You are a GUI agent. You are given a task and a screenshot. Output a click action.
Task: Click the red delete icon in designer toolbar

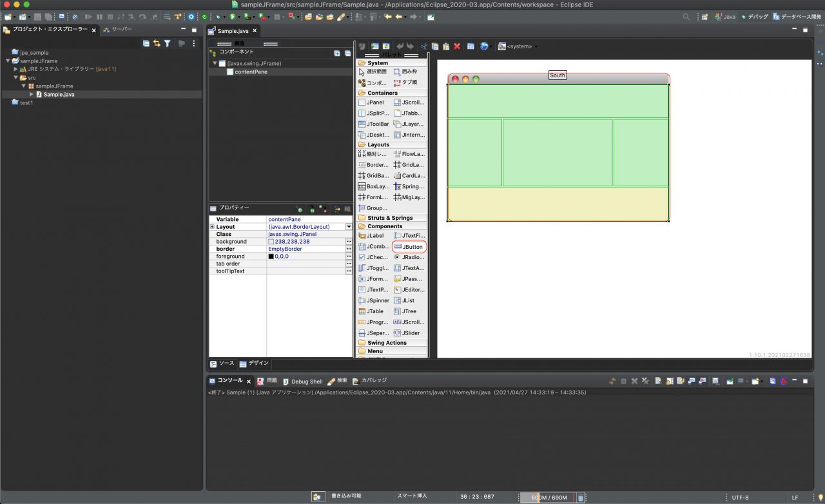coord(457,46)
